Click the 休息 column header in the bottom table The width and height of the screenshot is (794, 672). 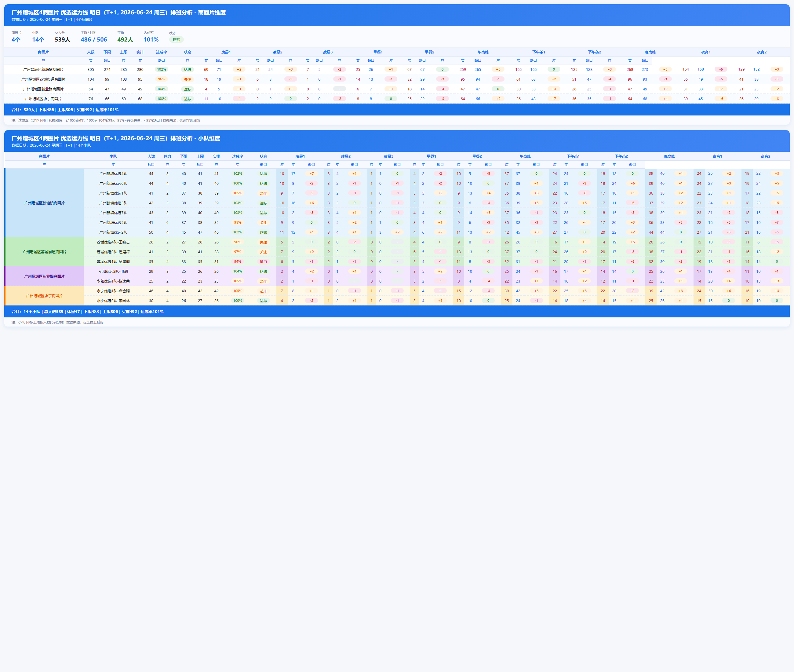tap(167, 156)
